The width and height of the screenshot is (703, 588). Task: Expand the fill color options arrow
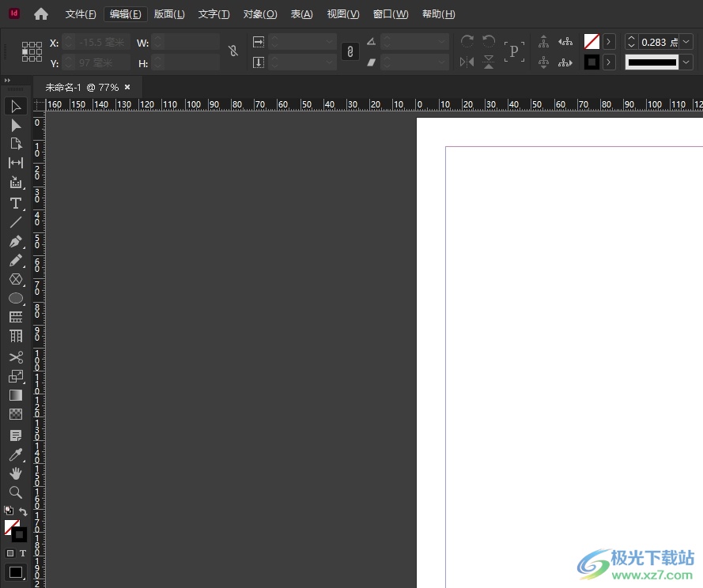pyautogui.click(x=609, y=42)
